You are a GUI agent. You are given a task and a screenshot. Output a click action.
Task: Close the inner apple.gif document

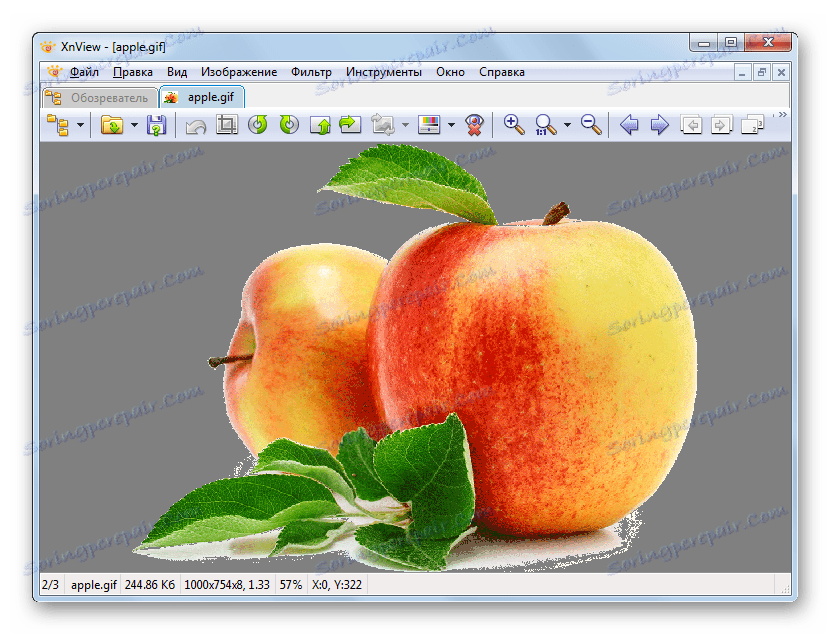[781, 73]
